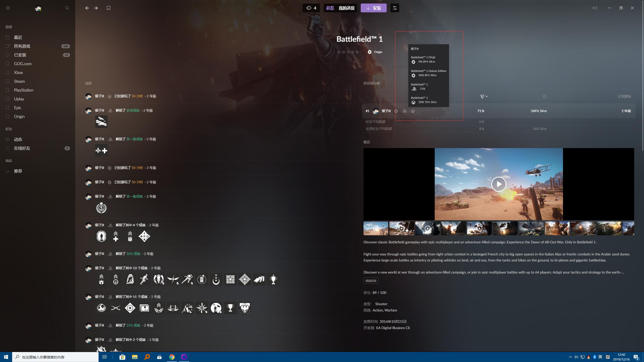Go back with the left arrow
This screenshot has height=362, width=644.
pyautogui.click(x=87, y=8)
